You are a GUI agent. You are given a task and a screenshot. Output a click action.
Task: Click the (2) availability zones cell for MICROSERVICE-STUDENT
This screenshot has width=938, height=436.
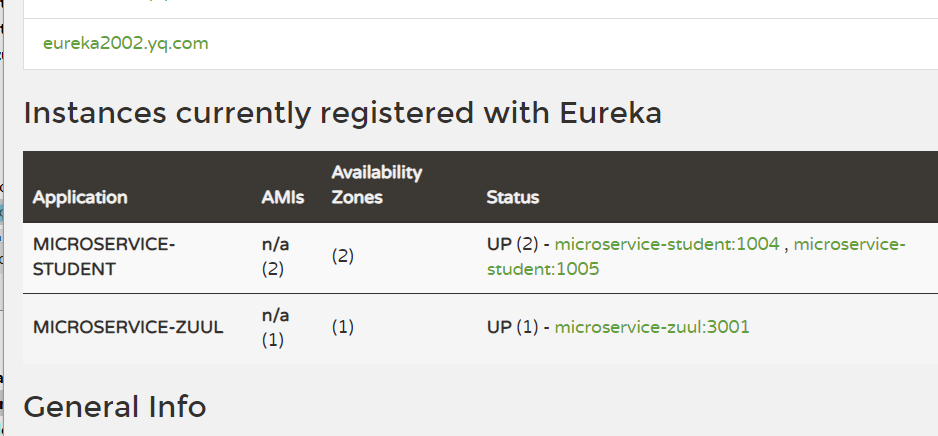[342, 256]
